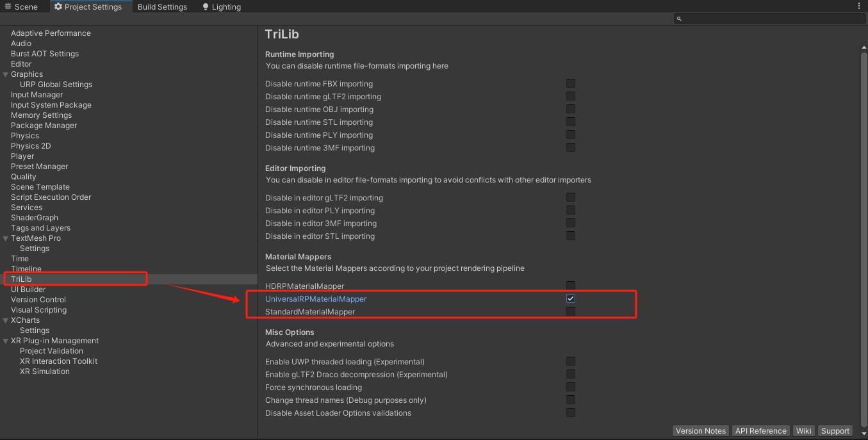Collapse XR Plug-in Management section
The image size is (868, 440).
[6, 341]
